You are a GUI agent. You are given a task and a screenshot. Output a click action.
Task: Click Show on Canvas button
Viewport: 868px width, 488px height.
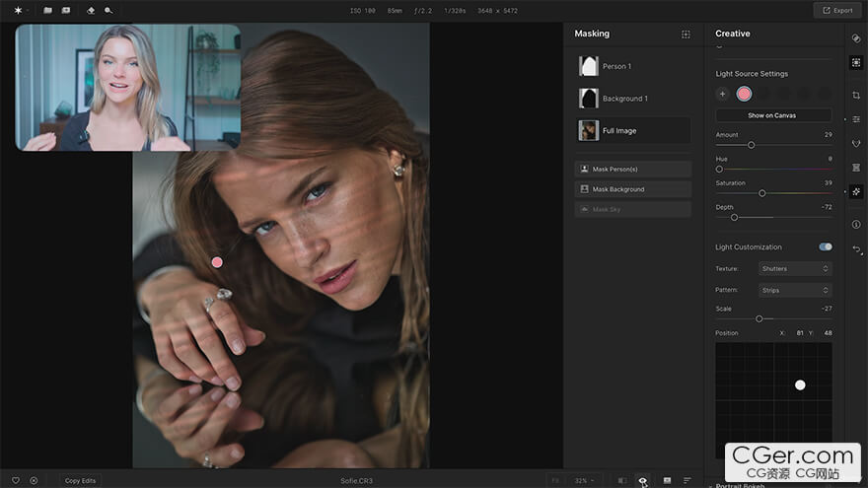coord(773,115)
